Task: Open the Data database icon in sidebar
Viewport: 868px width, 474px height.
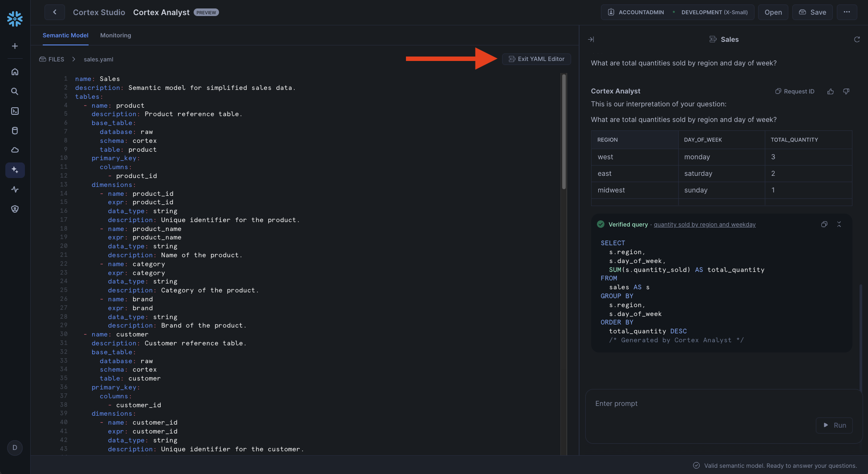Action: (15, 130)
